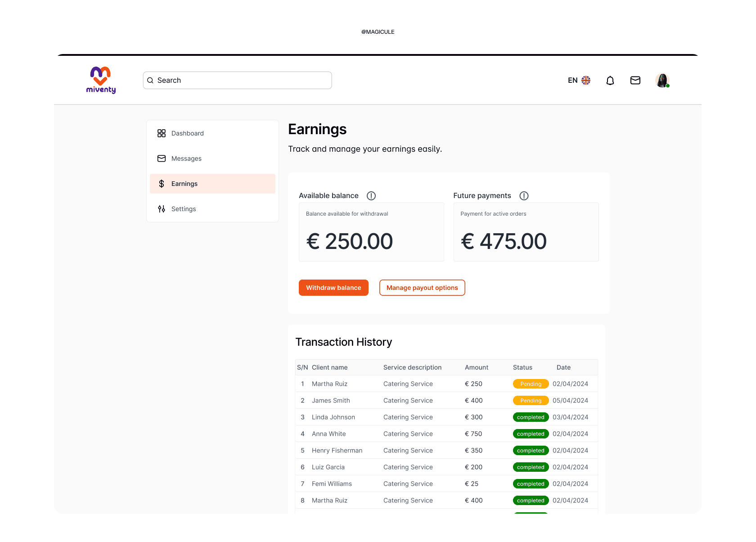The height and width of the screenshot is (542, 756).
Task: Click Pending badge for Martha Ruiz row 1
Action: point(531,384)
